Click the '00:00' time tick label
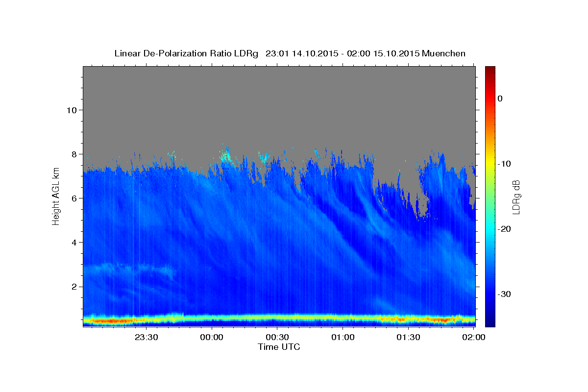Image resolution: width=588 pixels, height=392 pixels. (212, 337)
